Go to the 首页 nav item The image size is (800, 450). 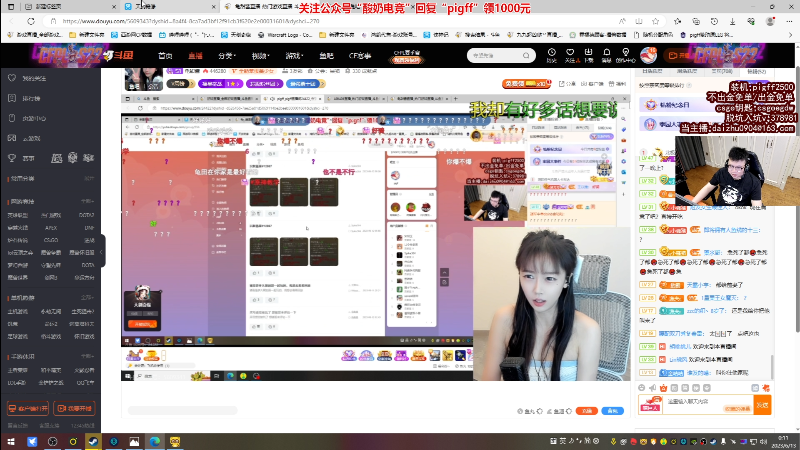point(165,56)
